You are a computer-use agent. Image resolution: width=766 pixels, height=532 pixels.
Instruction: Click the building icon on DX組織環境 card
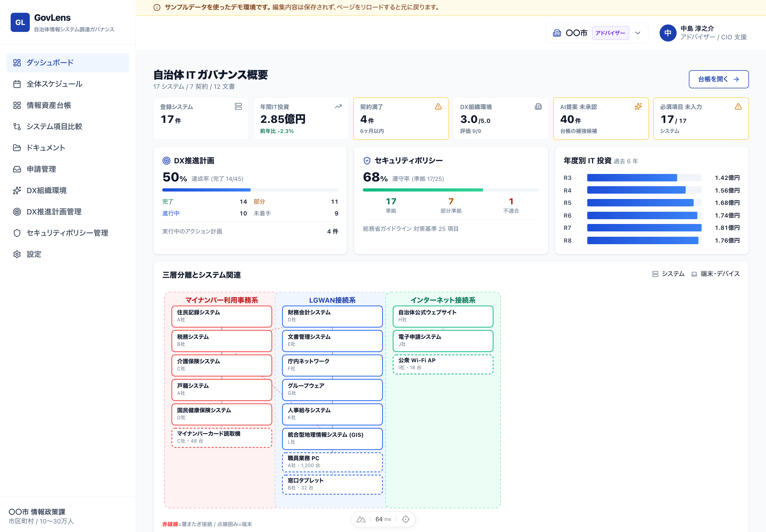[x=538, y=106]
